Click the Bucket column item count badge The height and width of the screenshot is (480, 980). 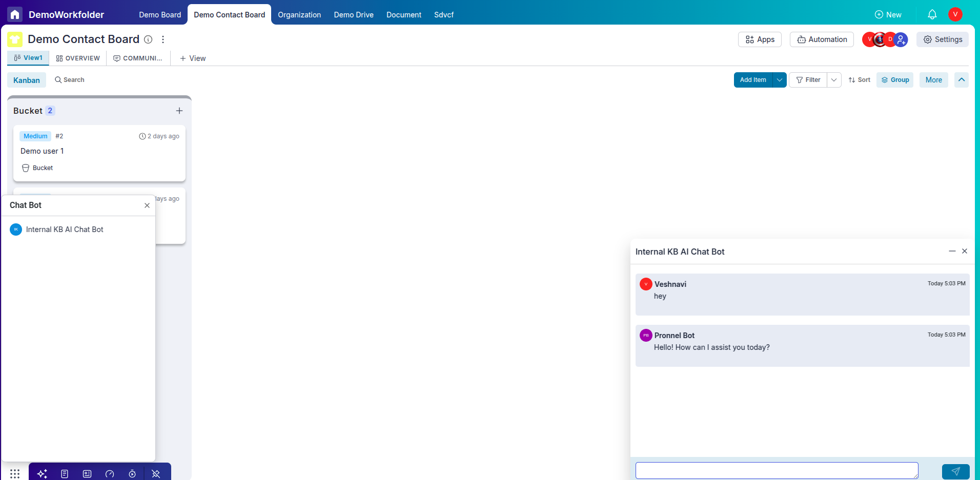pos(50,111)
